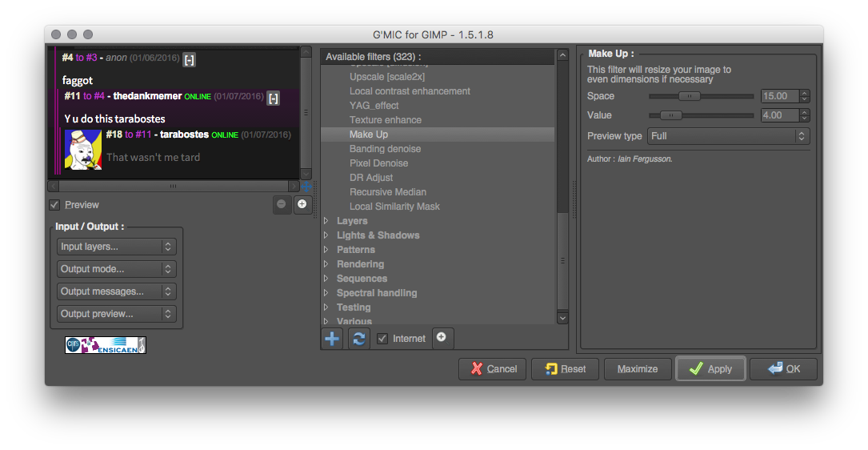Viewport: 868px width, 450px height.
Task: Zoom out the preview with minus button
Action: click(282, 204)
